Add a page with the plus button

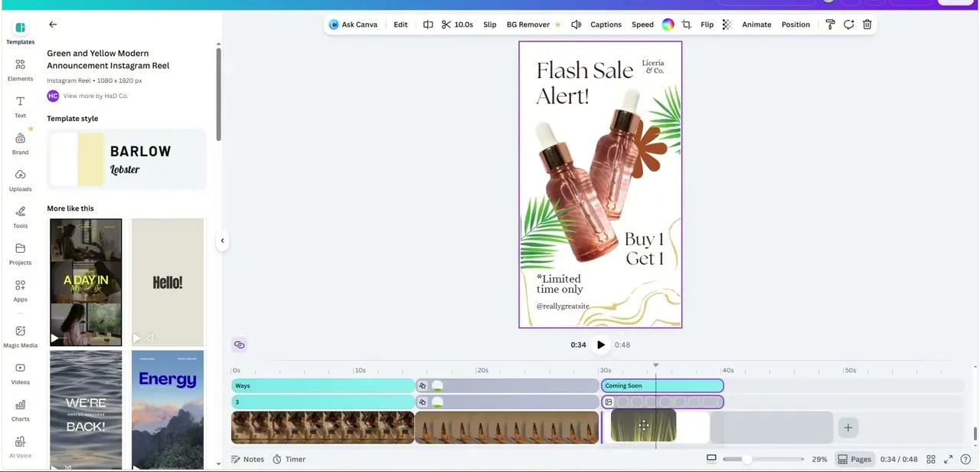pos(848,428)
